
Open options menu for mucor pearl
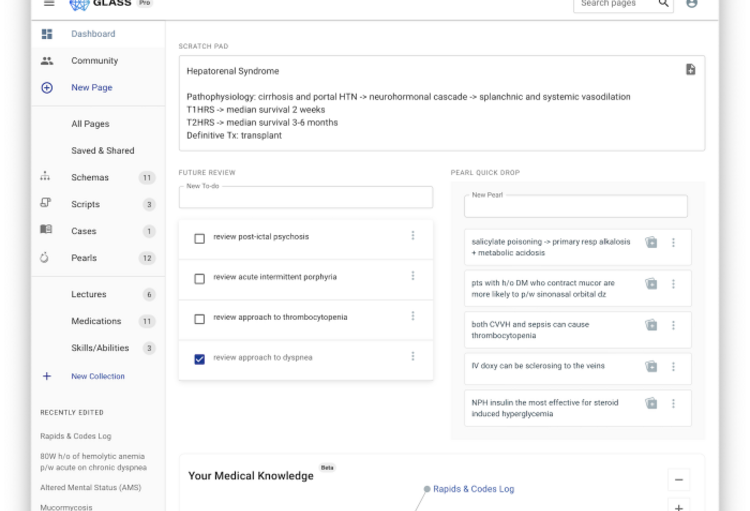point(673,284)
